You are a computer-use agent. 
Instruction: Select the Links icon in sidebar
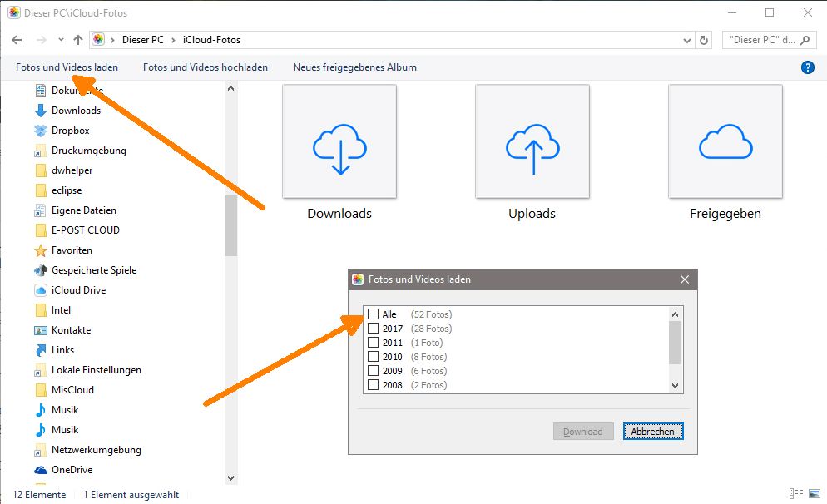click(41, 350)
